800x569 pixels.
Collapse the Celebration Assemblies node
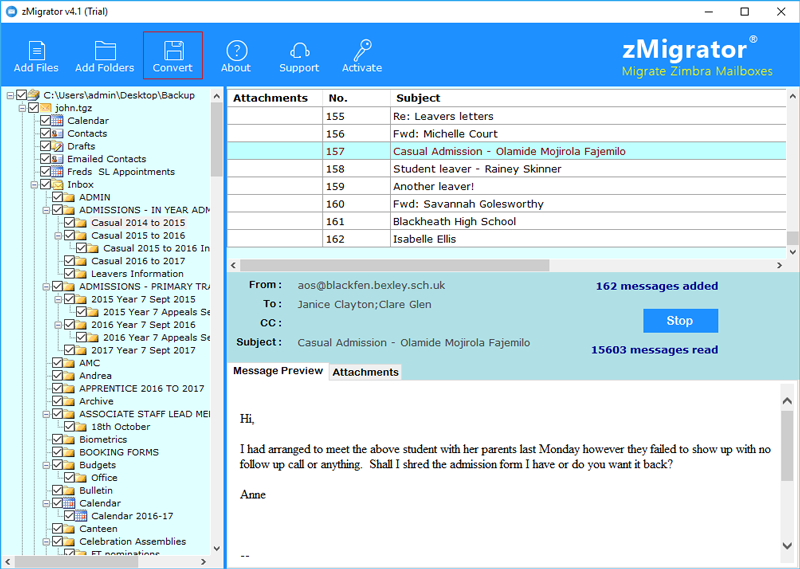46,542
